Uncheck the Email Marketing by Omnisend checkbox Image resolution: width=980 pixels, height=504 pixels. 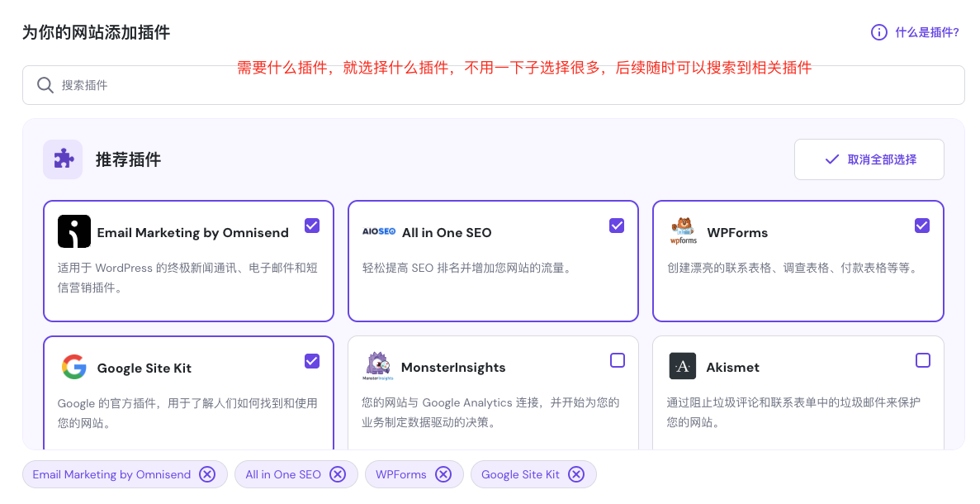312,226
